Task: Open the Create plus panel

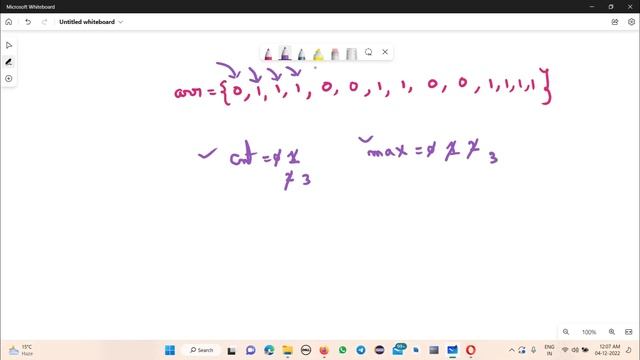Action: point(9,78)
